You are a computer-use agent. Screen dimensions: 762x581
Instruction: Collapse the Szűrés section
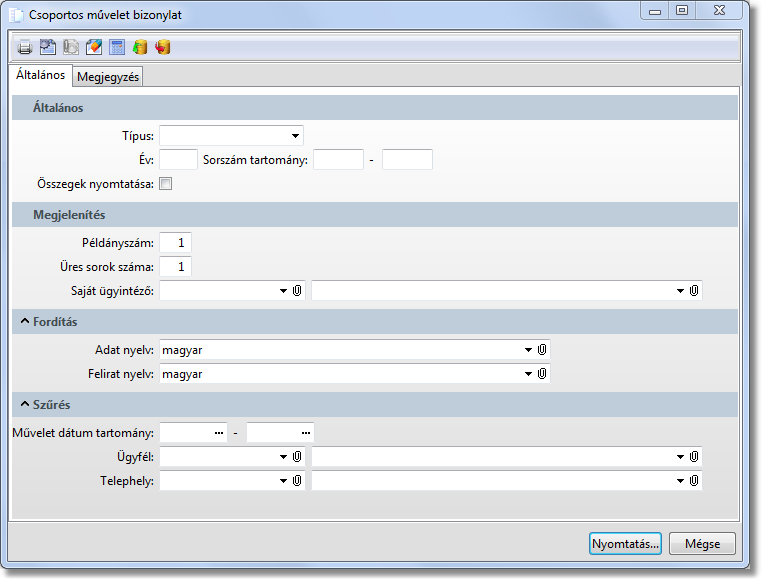(x=25, y=404)
